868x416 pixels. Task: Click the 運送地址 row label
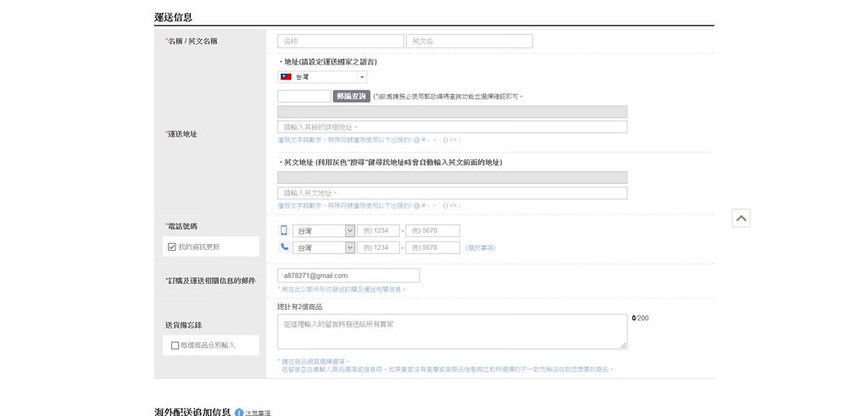click(x=182, y=134)
